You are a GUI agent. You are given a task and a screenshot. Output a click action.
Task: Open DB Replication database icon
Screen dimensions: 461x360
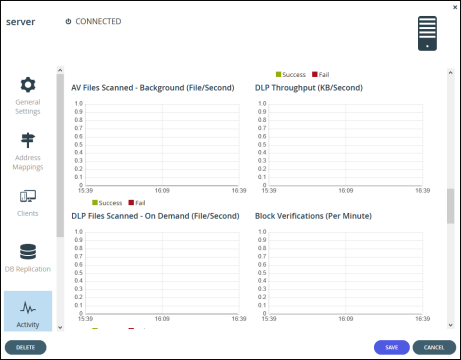(28, 252)
